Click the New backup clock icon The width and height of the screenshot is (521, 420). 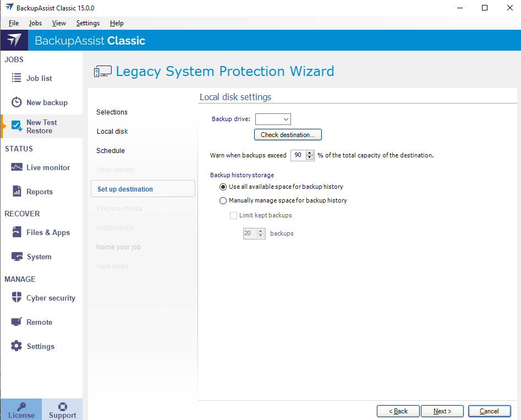coord(17,102)
